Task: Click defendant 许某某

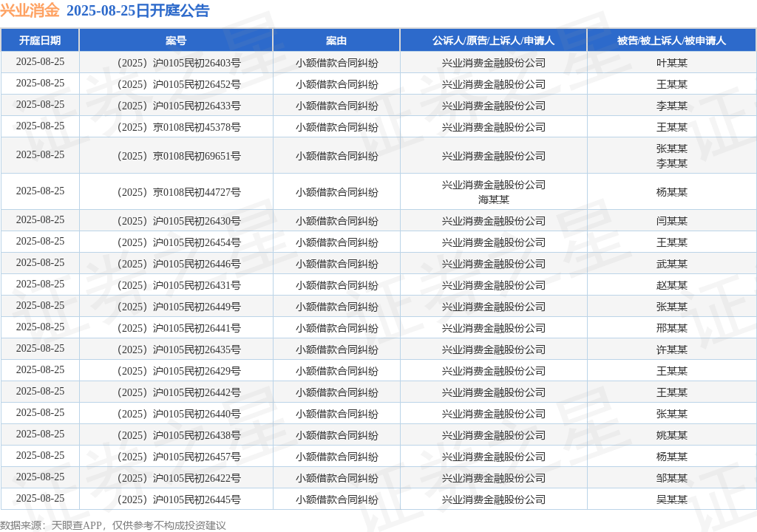Action: pyautogui.click(x=671, y=349)
